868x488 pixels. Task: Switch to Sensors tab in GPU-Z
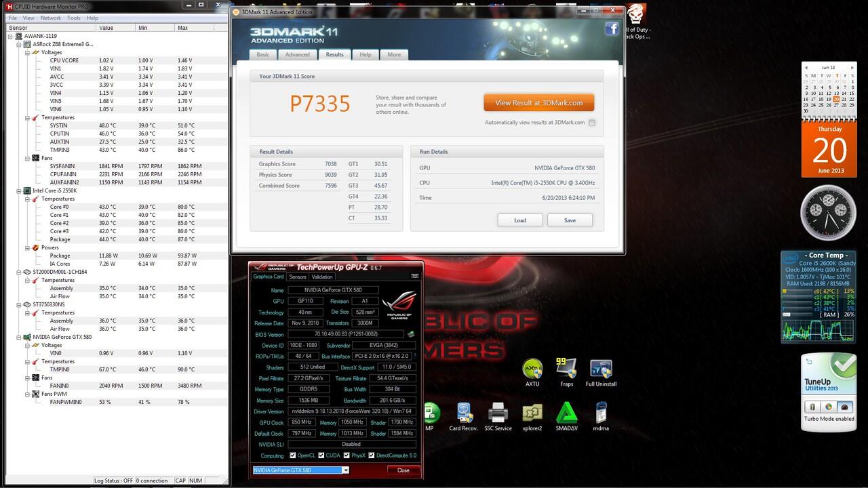297,277
